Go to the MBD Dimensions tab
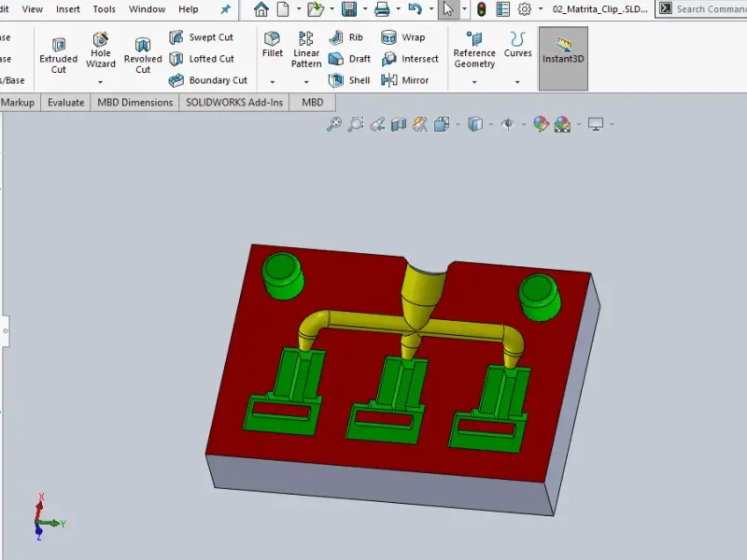The height and width of the screenshot is (560, 747). pos(134,103)
